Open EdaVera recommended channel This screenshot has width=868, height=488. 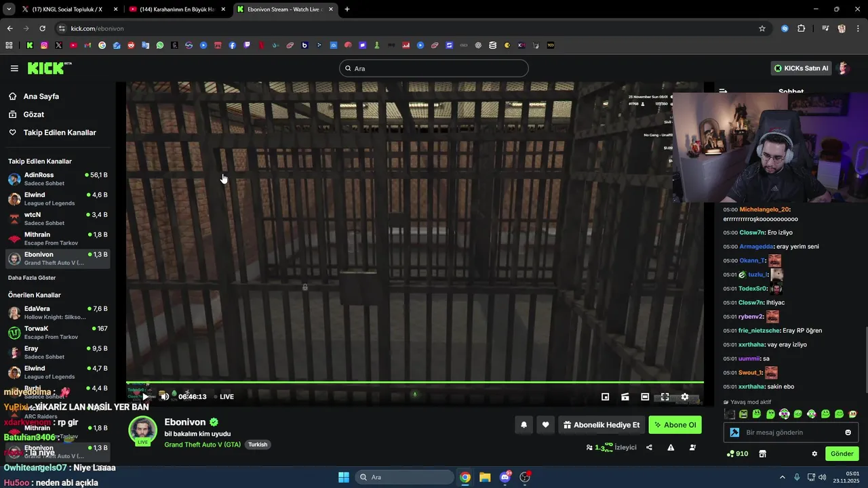[x=58, y=312]
